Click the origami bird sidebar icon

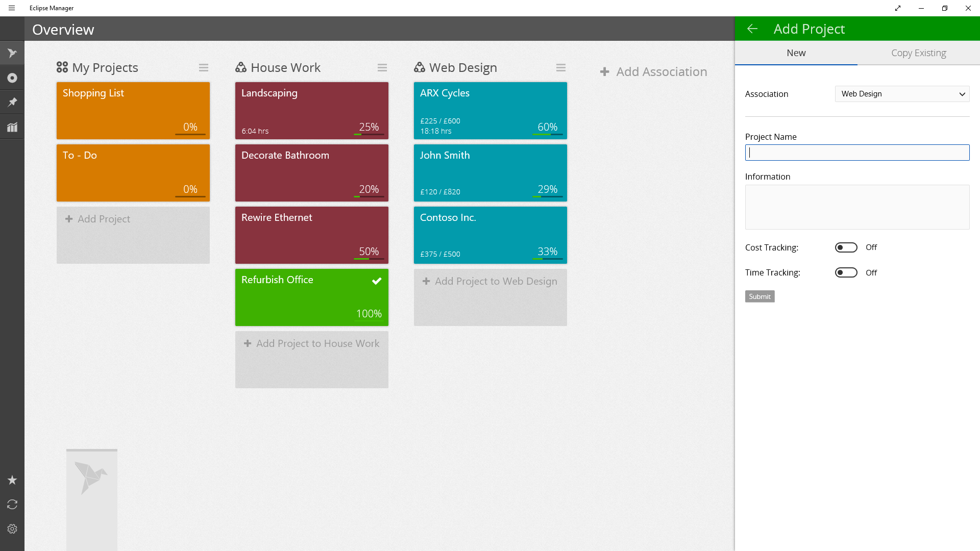(12, 53)
